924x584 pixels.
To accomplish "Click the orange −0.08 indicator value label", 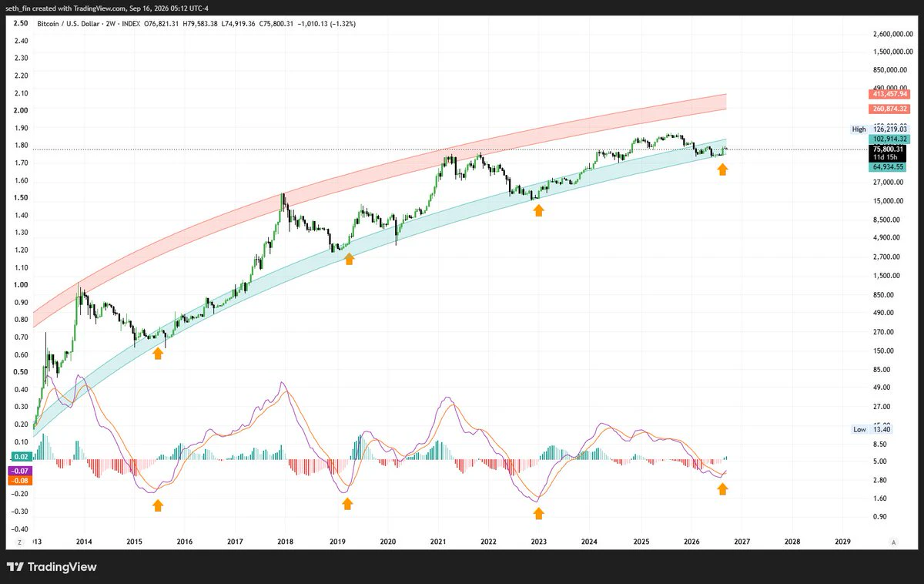I will 19,480.
